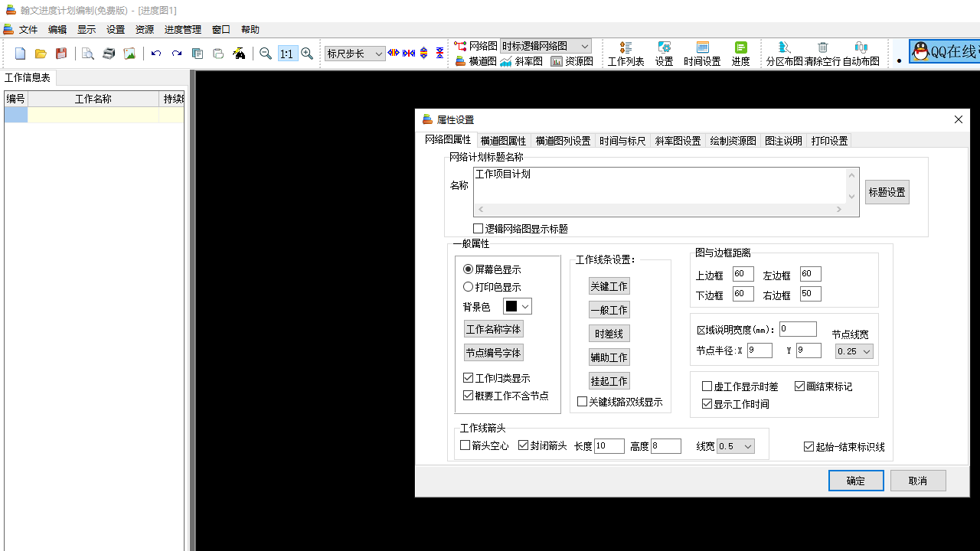Image resolution: width=980 pixels, height=551 pixels.
Task: Switch to the 横道图属性 tab
Action: pos(503,140)
